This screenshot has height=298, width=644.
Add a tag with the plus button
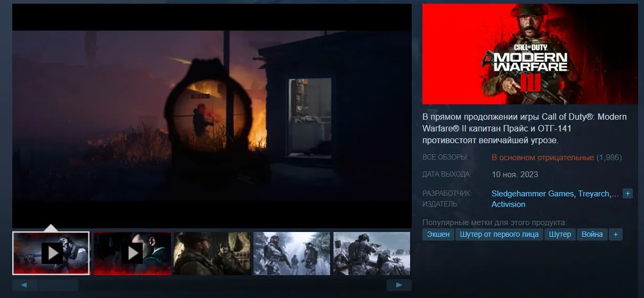pos(616,234)
